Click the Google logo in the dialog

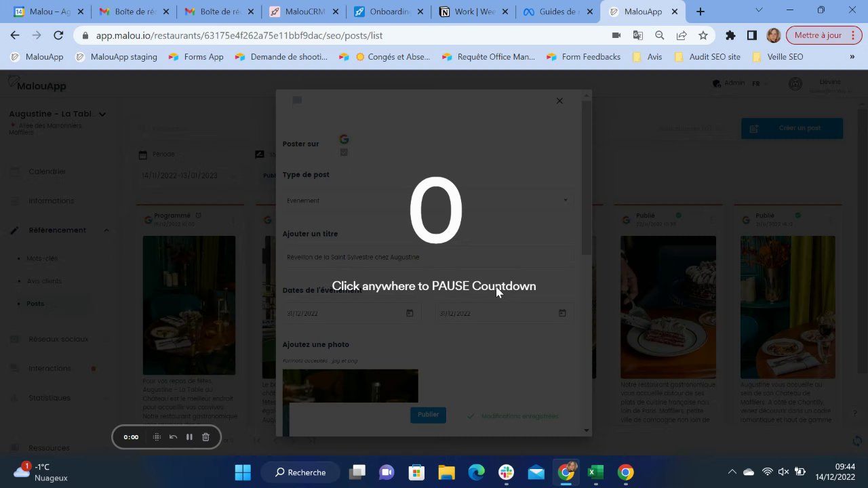pyautogui.click(x=344, y=139)
